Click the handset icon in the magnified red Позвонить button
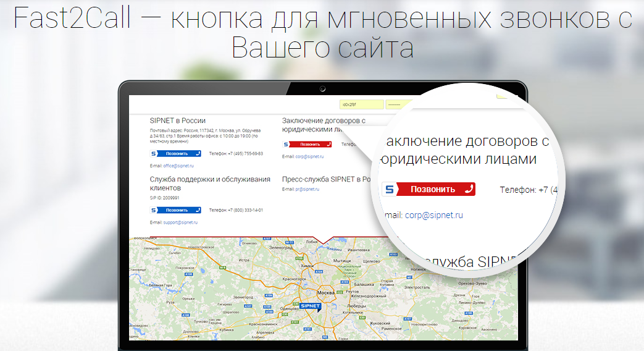Viewport: 644px width, 351px height. tap(469, 189)
